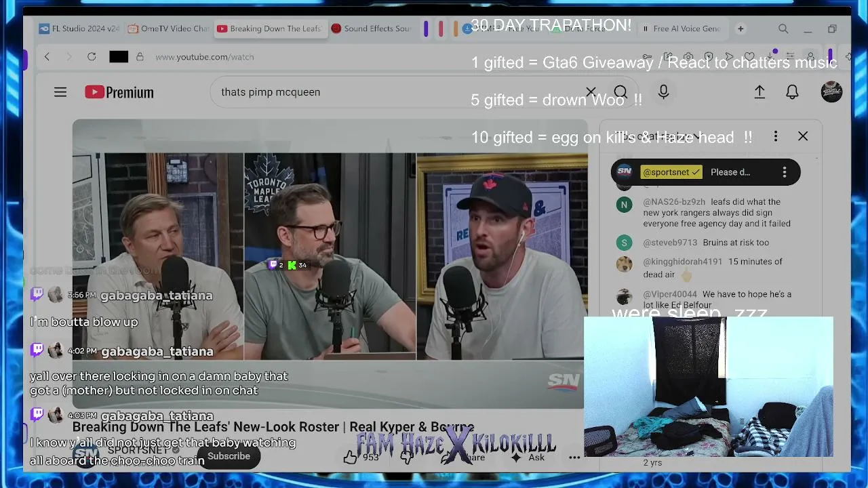
Task: Click the '2 yrs' text below webcam
Action: coord(652,462)
